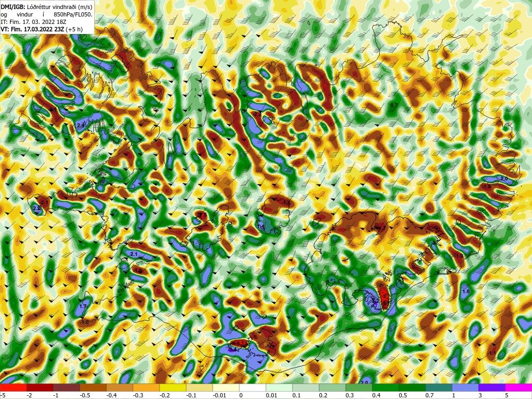Viewport: 532px width, 399px height.
Task: Pick the orange legend swatch (-0.3 to -0.2)
Action: [x=146, y=387]
